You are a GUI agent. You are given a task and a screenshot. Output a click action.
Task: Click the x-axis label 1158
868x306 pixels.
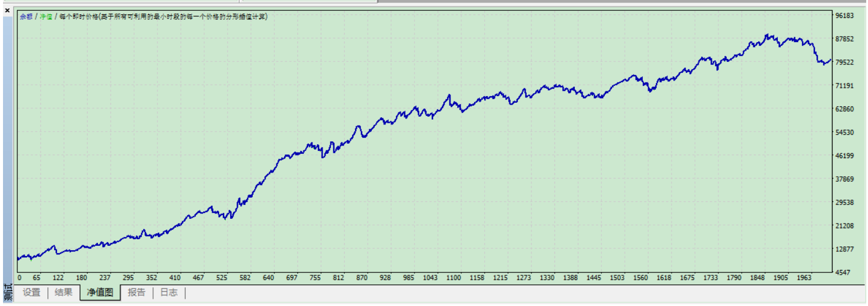(x=477, y=278)
